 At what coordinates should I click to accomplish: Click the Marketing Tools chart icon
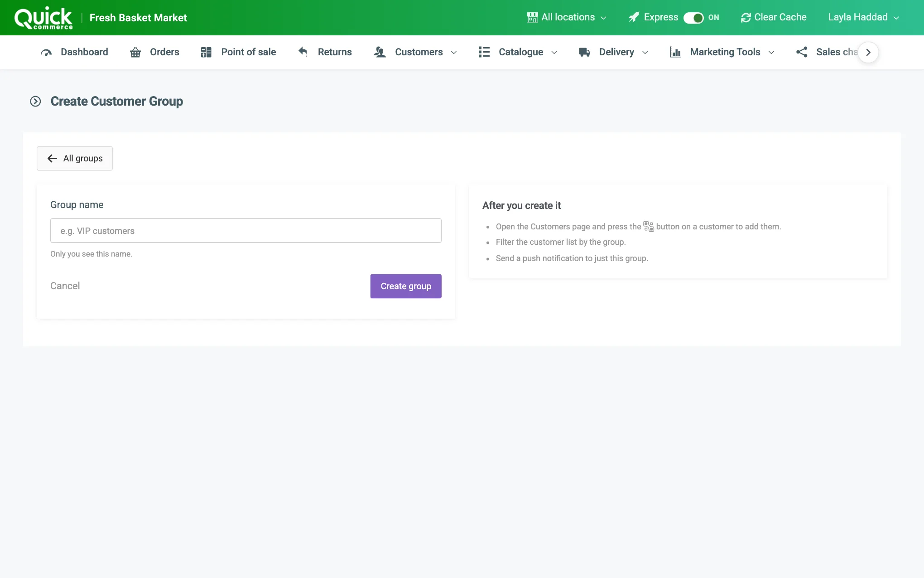click(x=675, y=53)
